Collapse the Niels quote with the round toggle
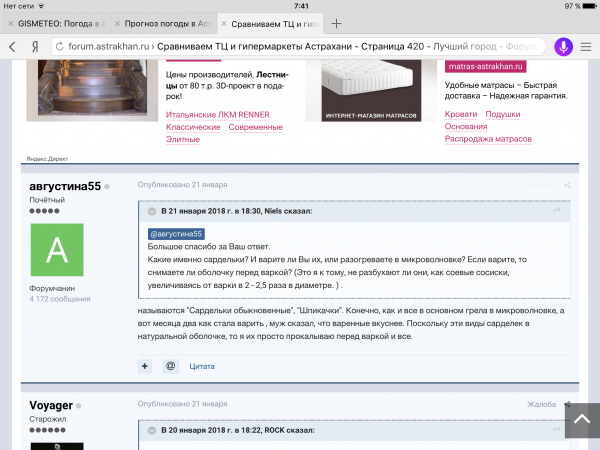Screen dimensions: 600x450 point(152,211)
